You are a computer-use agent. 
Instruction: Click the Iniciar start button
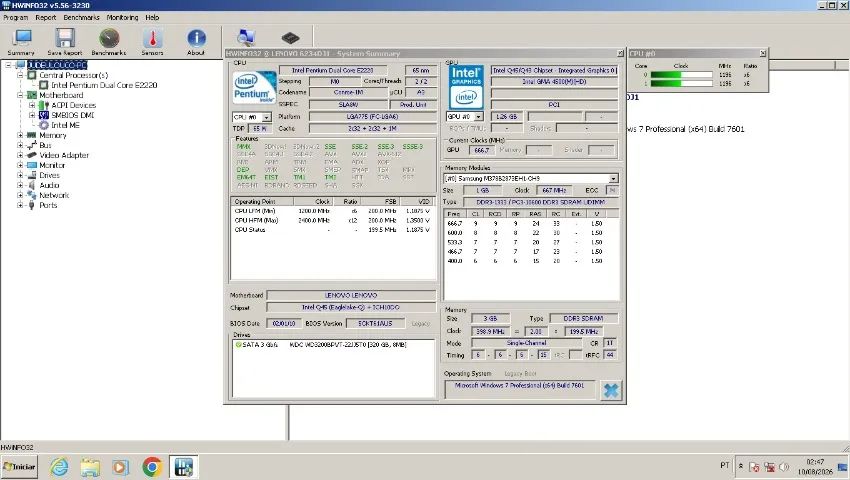click(x=20, y=466)
